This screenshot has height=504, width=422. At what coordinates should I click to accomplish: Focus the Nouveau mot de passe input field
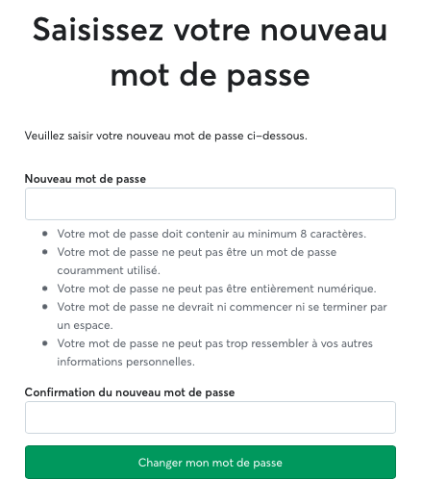pyautogui.click(x=211, y=204)
